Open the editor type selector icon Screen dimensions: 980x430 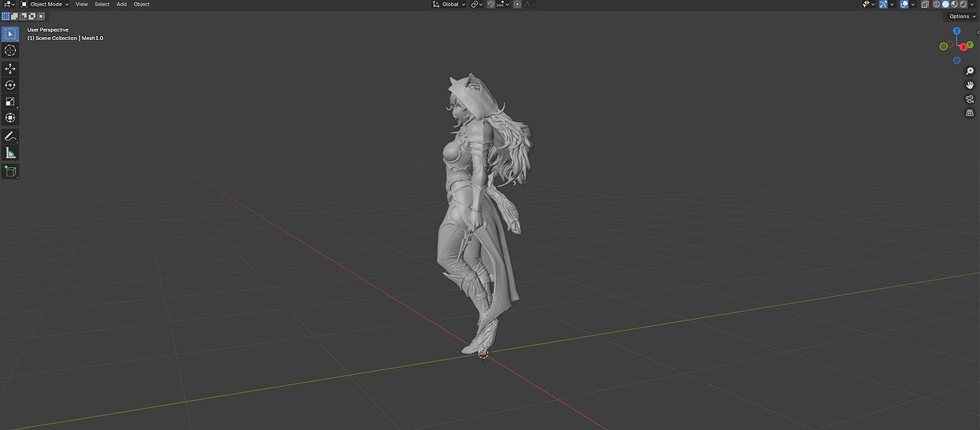[x=9, y=4]
